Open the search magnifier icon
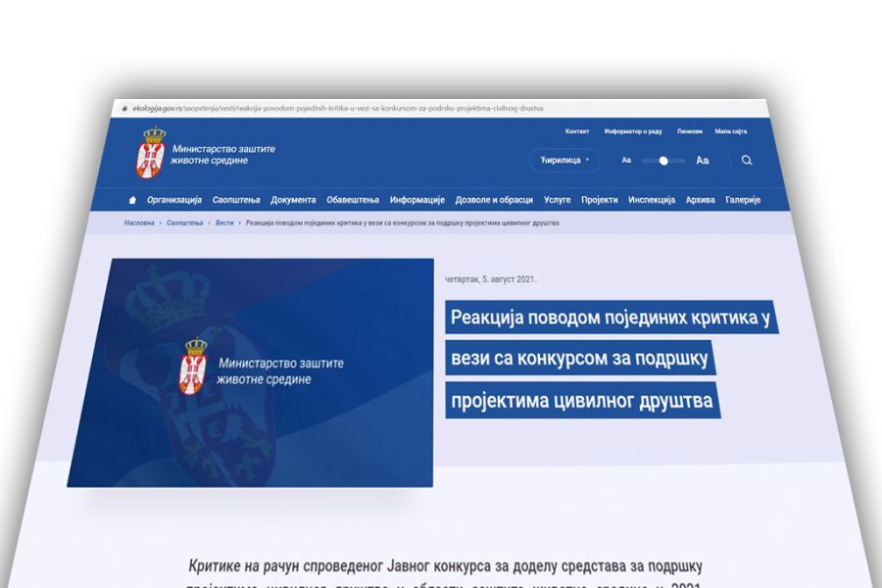The image size is (882, 588). click(x=747, y=161)
